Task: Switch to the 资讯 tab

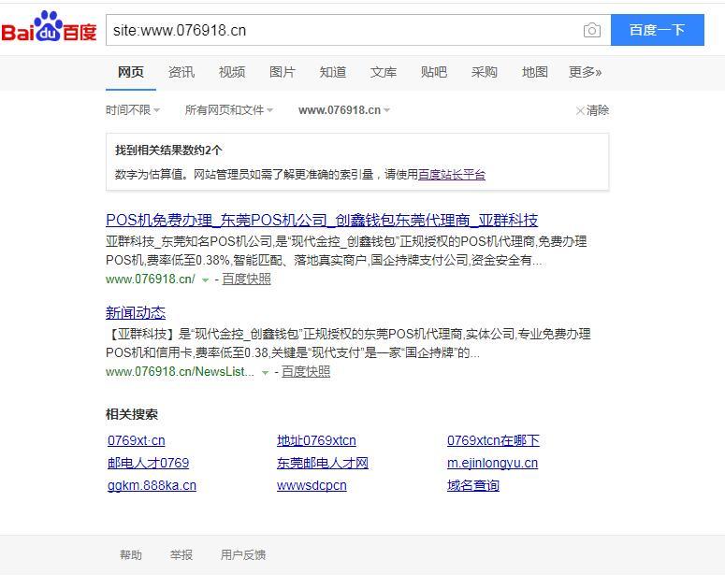Action: pyautogui.click(x=181, y=72)
